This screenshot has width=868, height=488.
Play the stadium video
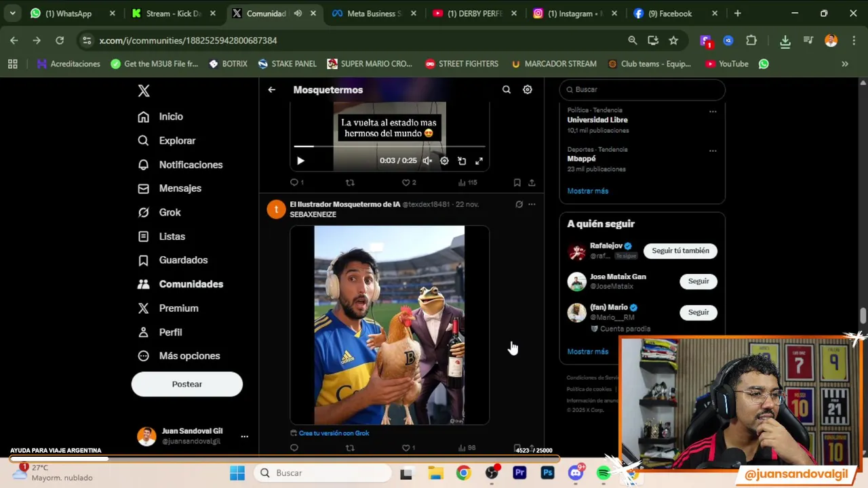[300, 161]
